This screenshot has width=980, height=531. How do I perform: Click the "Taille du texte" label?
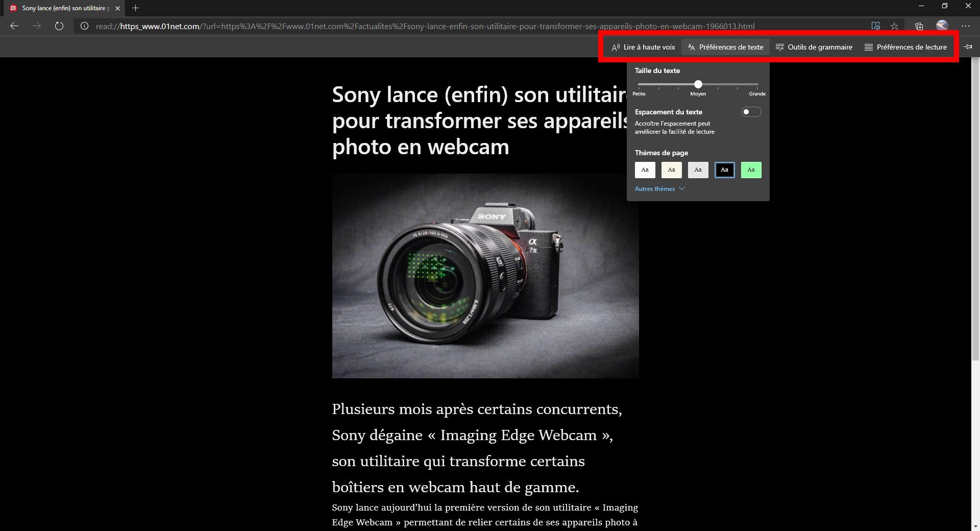[x=657, y=70]
